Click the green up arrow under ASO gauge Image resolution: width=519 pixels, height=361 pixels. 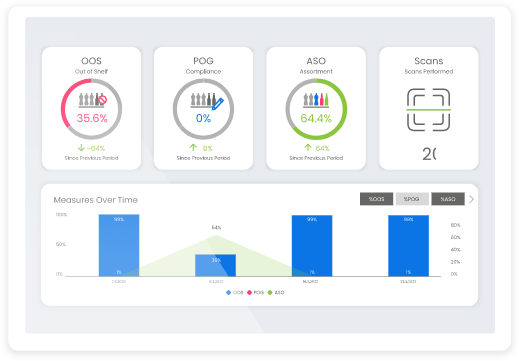[308, 147]
